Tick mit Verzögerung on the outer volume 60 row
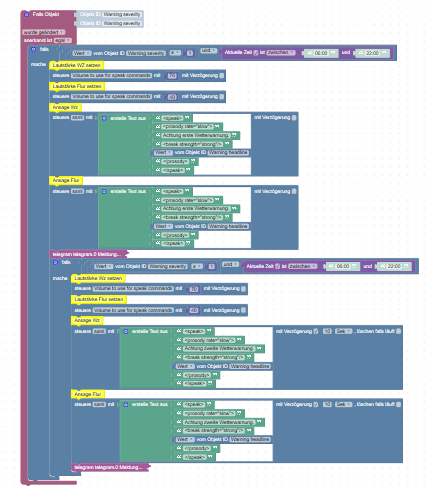Viewport: 430px width, 492px height. pyautogui.click(x=222, y=97)
